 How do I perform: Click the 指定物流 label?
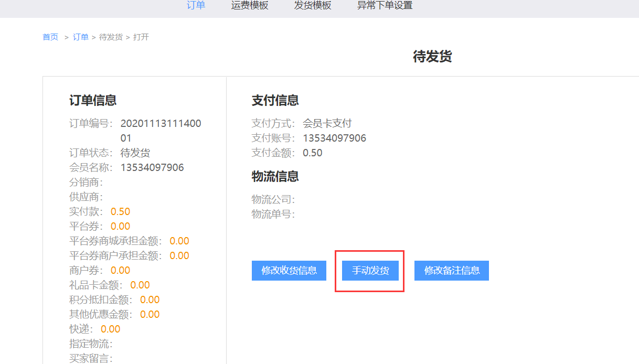[x=91, y=344]
